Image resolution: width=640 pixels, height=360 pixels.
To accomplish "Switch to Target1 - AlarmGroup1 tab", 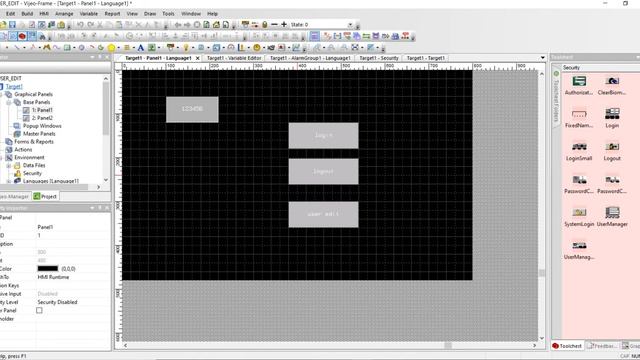I will click(x=310, y=58).
